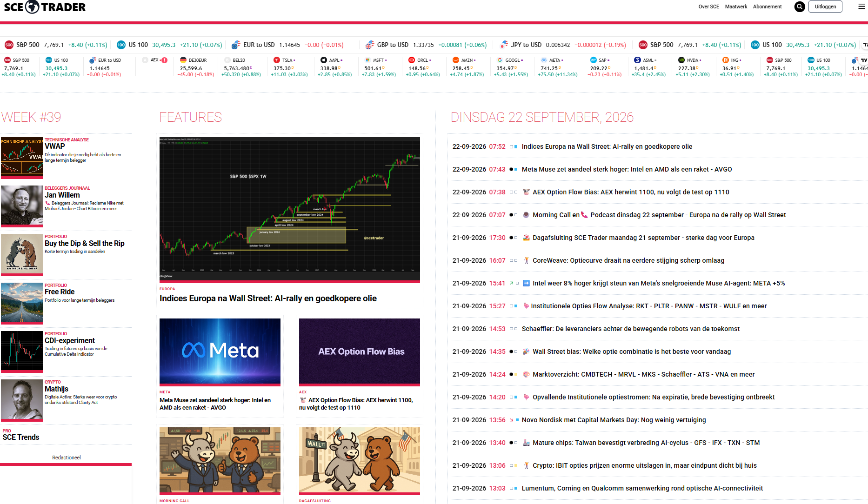Open the Over SCE menu item

(x=708, y=7)
